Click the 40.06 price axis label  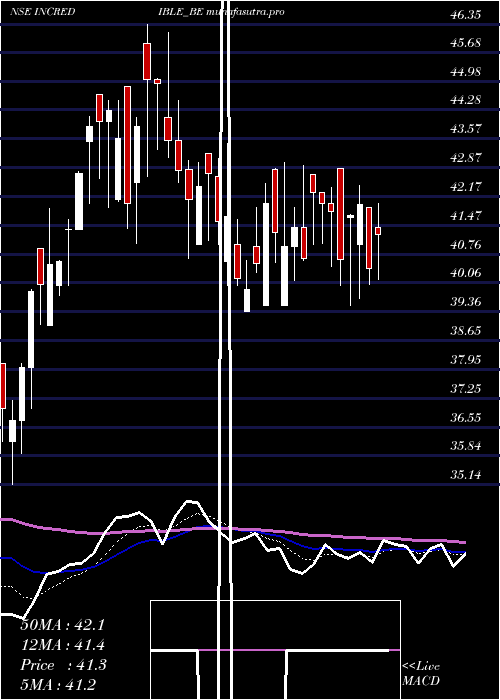[x=466, y=273]
